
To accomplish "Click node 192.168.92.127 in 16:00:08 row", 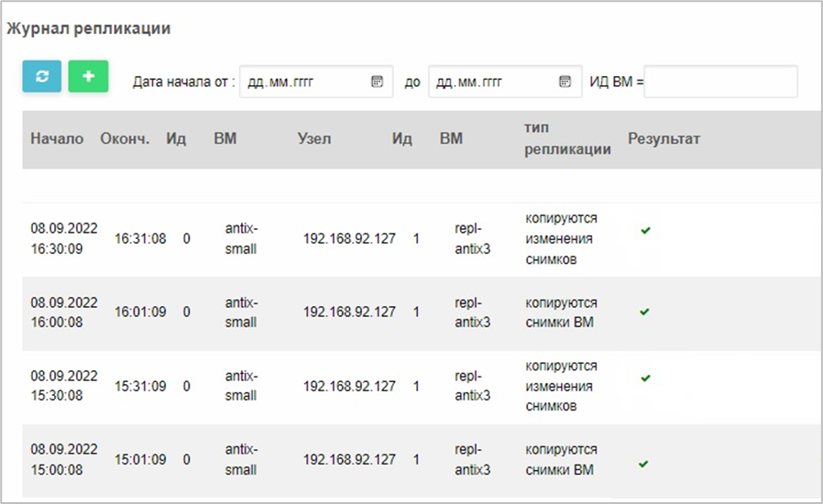I will click(x=349, y=312).
